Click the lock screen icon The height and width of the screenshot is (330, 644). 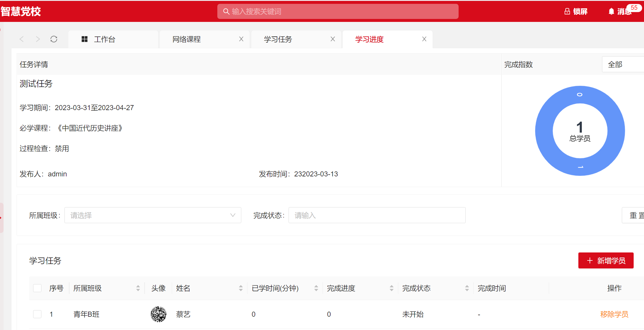click(x=567, y=12)
